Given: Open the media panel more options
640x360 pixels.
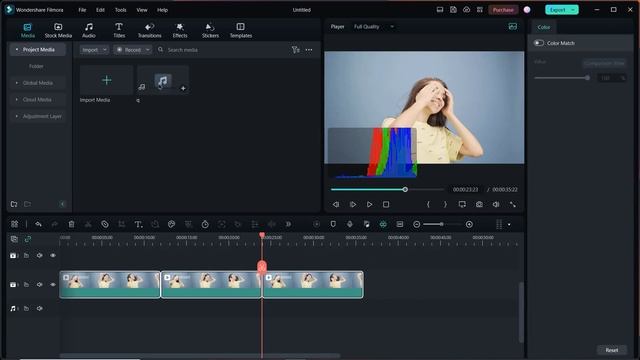Looking at the screenshot, I should (309, 50).
